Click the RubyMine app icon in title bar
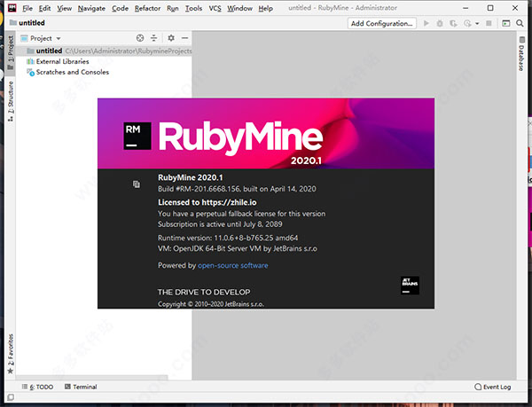 (12, 8)
